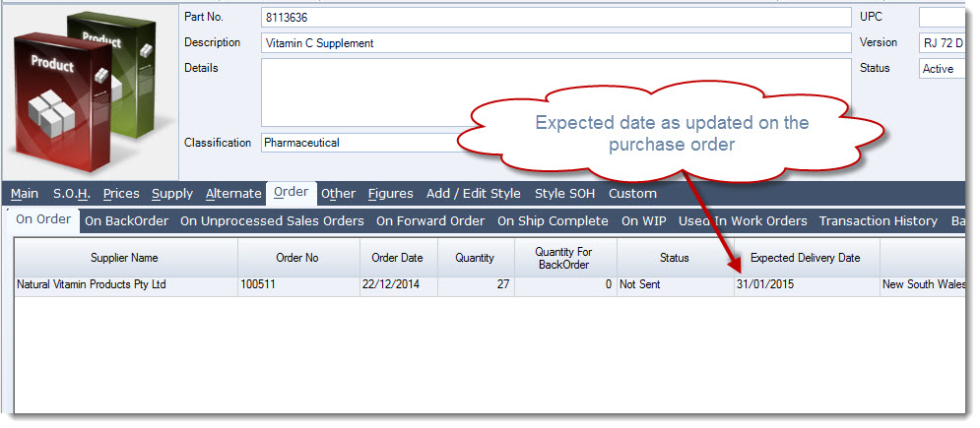Select the Supply tab
Screen dimensions: 980x428
[x=172, y=194]
